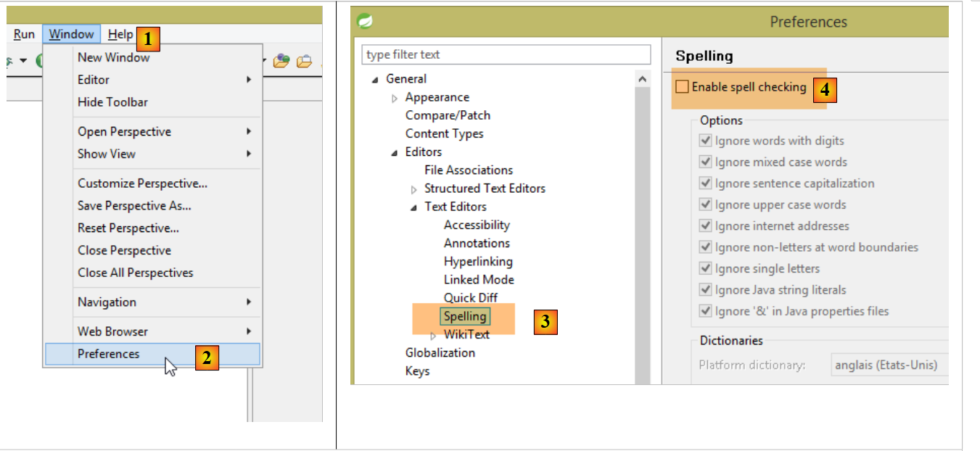Collapse the Text Editors tree node
Screen dimensions: 980x451
click(x=413, y=207)
